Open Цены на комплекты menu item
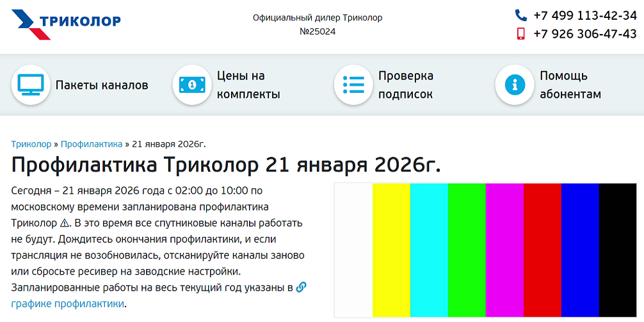The height and width of the screenshot is (322, 644). pyautogui.click(x=248, y=85)
